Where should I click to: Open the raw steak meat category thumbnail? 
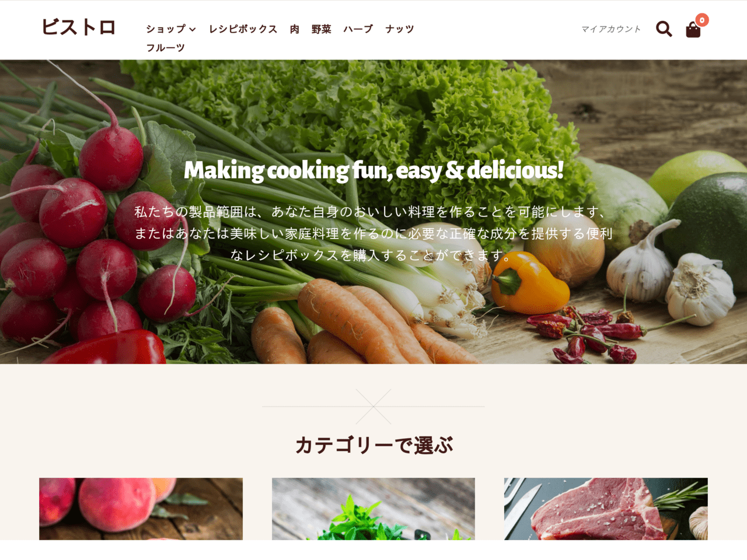(606, 509)
